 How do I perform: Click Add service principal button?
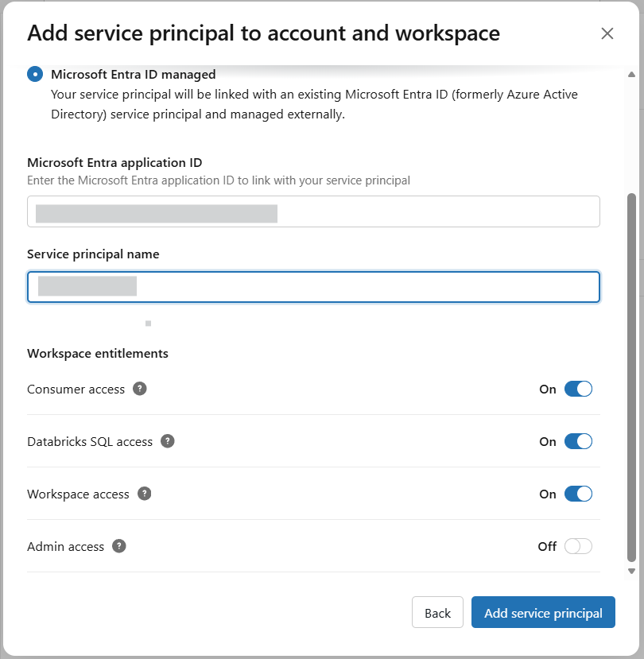(543, 612)
